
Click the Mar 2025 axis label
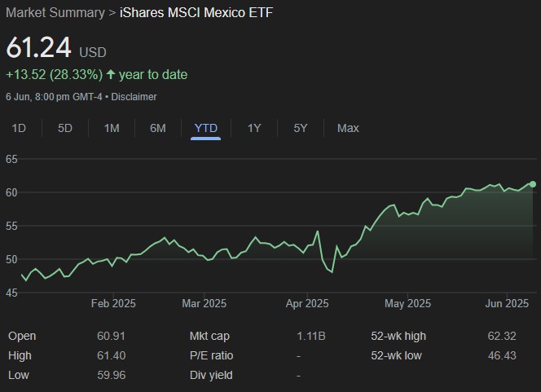pyautogui.click(x=204, y=304)
